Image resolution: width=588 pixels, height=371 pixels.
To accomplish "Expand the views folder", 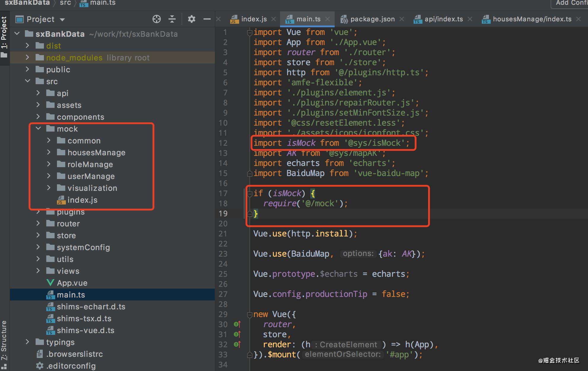I will pyautogui.click(x=38, y=271).
